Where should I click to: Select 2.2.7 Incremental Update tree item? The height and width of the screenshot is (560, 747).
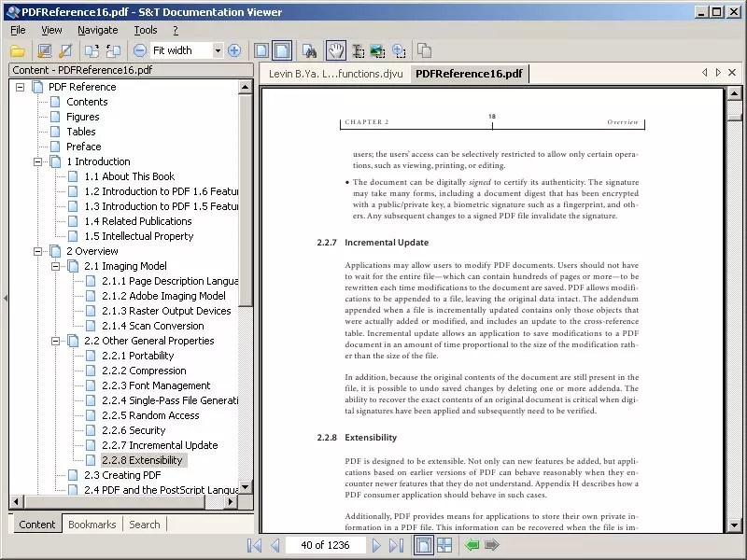tap(160, 445)
